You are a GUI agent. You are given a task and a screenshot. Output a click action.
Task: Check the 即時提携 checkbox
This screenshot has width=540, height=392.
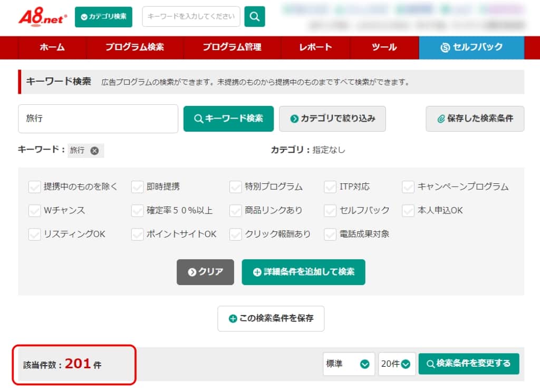(138, 187)
